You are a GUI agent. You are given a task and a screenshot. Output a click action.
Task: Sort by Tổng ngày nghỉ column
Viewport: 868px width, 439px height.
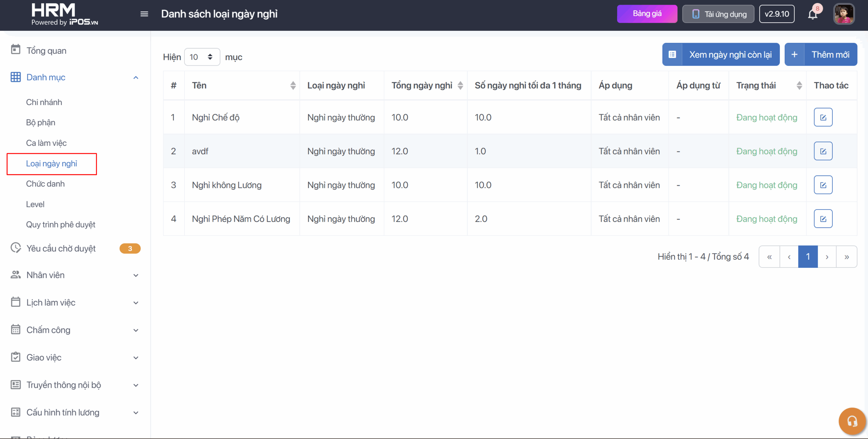pos(460,85)
